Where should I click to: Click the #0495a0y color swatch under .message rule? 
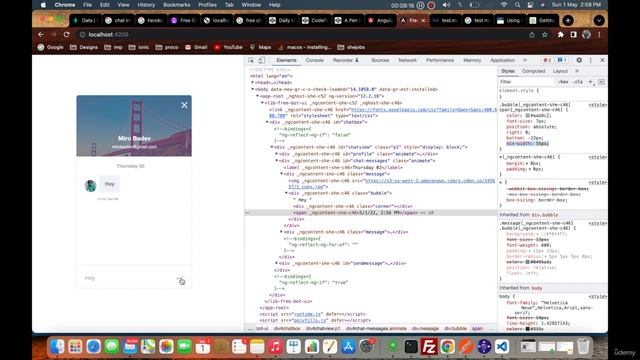527,262
